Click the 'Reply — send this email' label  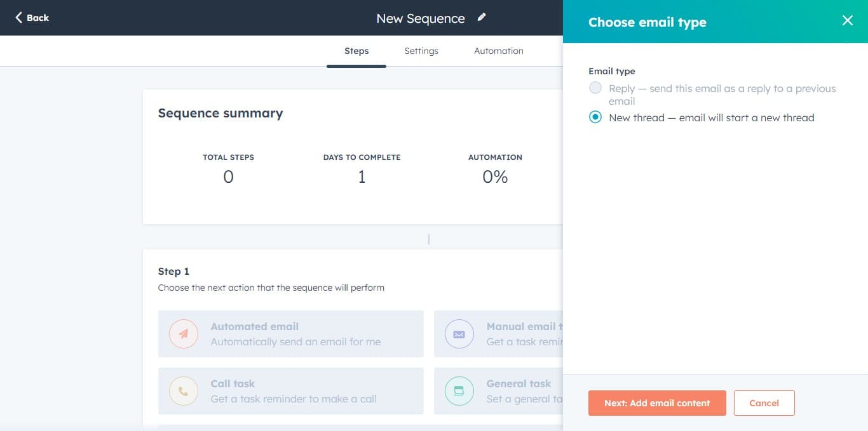tap(722, 89)
